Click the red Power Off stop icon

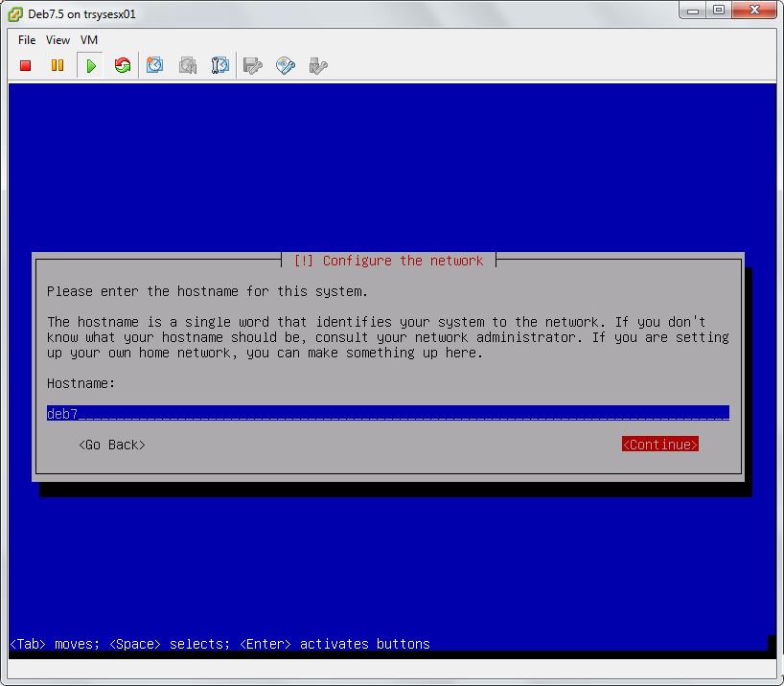26,65
